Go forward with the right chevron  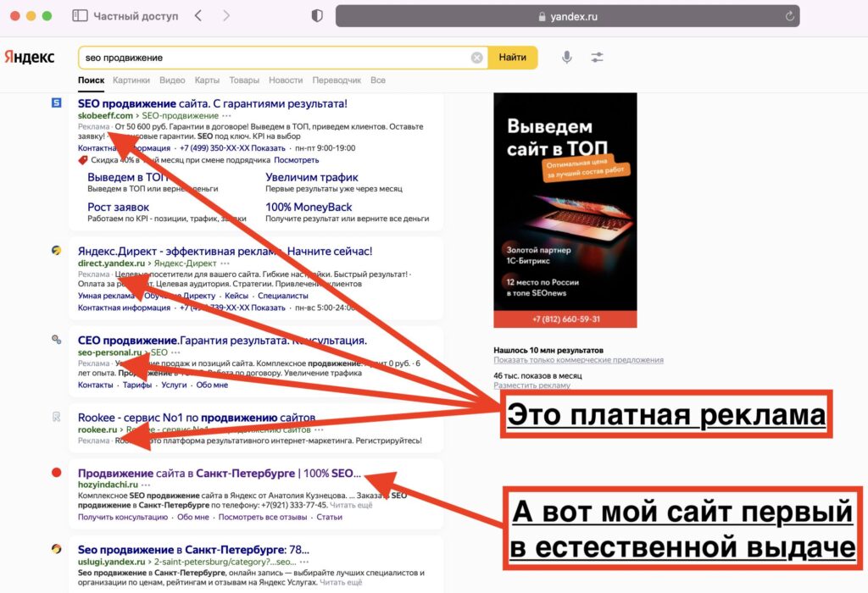[x=225, y=16]
